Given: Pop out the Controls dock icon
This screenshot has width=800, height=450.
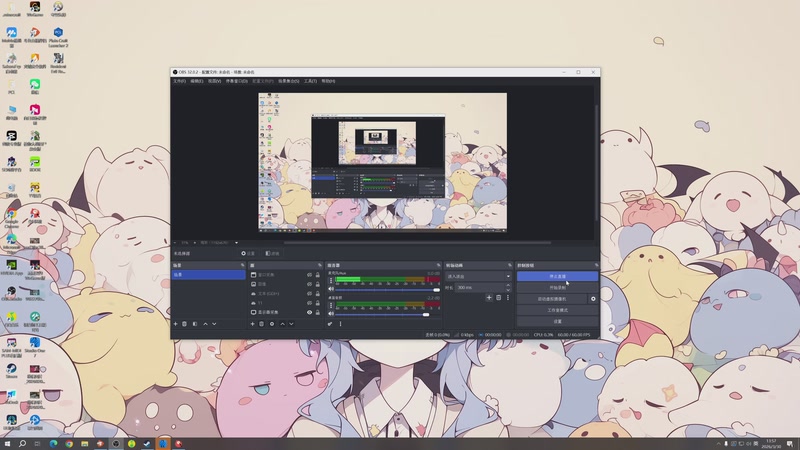Looking at the screenshot, I should point(596,265).
